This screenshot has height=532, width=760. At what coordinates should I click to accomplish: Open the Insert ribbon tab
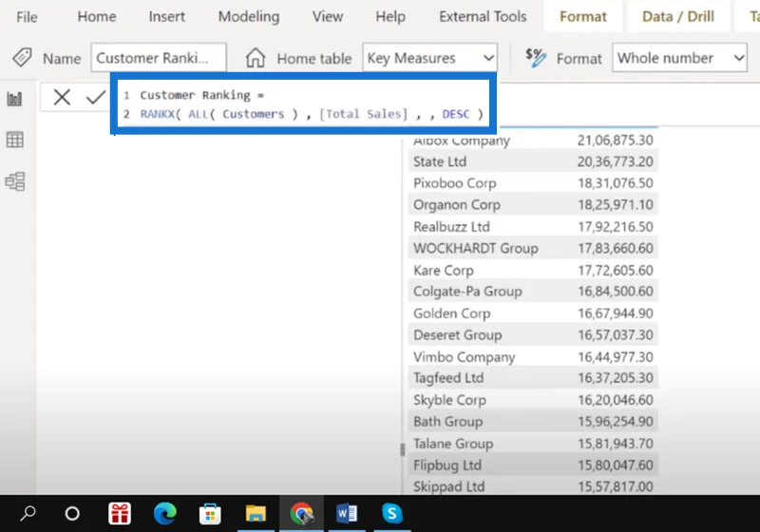(x=167, y=16)
